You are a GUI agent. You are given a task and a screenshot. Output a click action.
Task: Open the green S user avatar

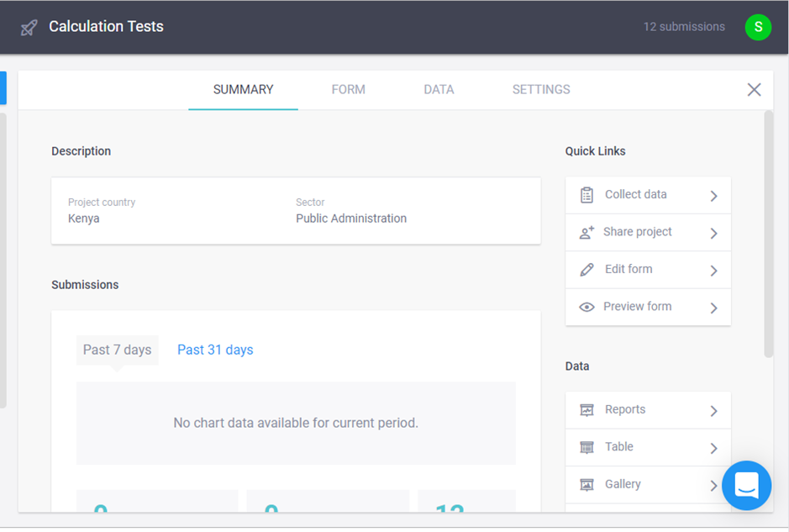[758, 27]
